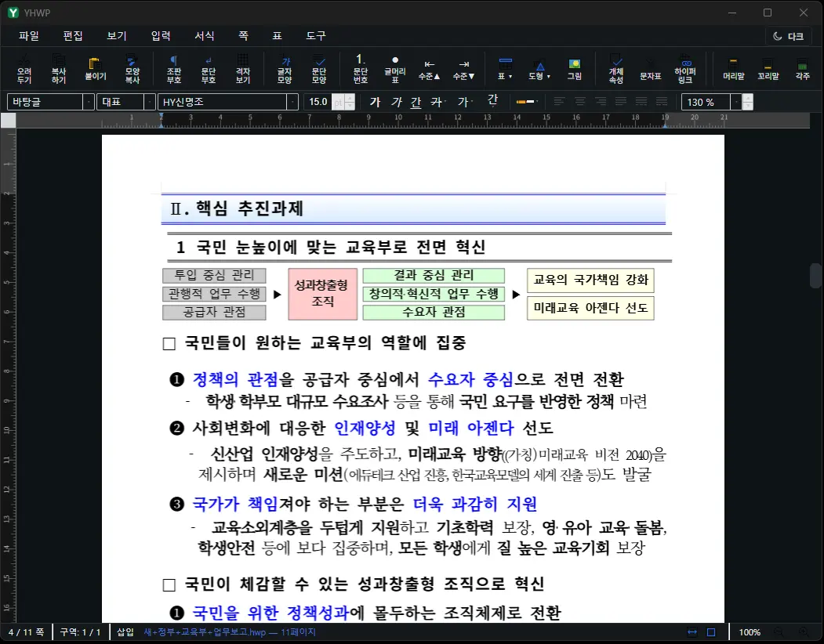The image size is (824, 644).
Task: Click 수준▲ to raise outline level
Action: [x=430, y=70]
